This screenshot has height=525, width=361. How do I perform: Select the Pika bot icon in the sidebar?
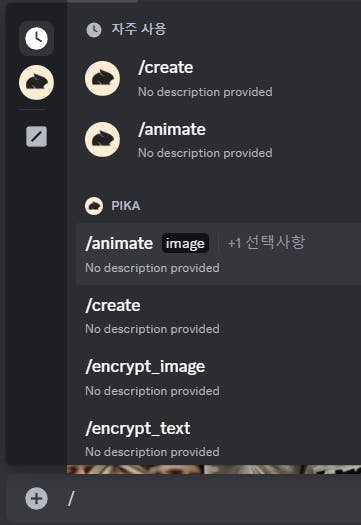[37, 82]
